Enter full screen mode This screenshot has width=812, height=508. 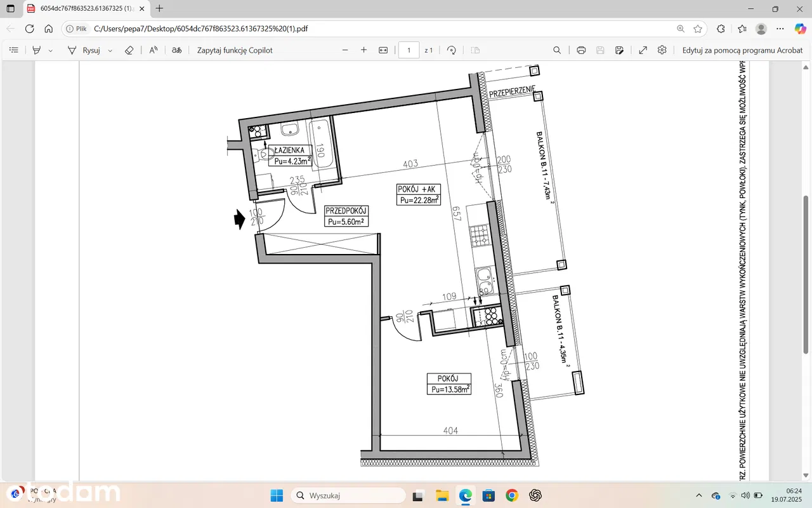(643, 50)
